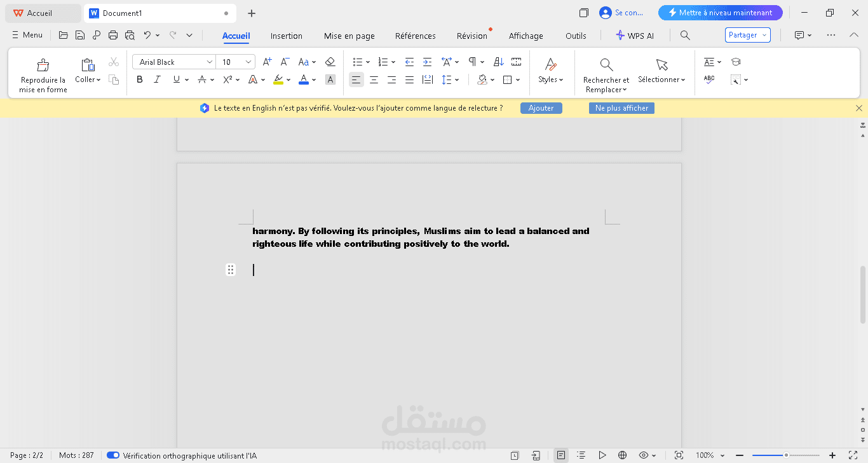Click the Coller paste icon
The width and height of the screenshot is (868, 463).
pos(88,65)
